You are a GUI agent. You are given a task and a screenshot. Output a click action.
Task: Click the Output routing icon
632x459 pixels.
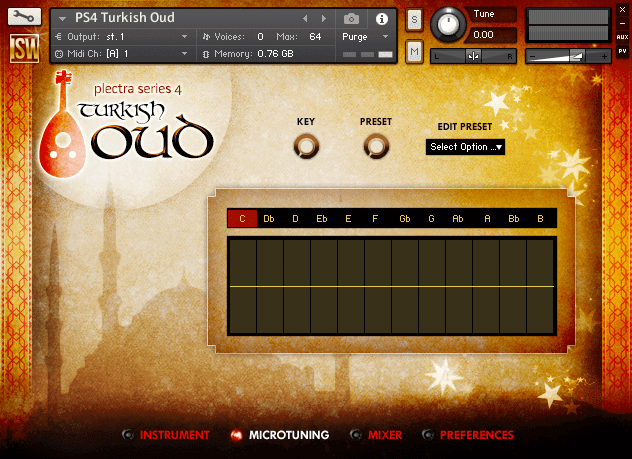pyautogui.click(x=59, y=37)
